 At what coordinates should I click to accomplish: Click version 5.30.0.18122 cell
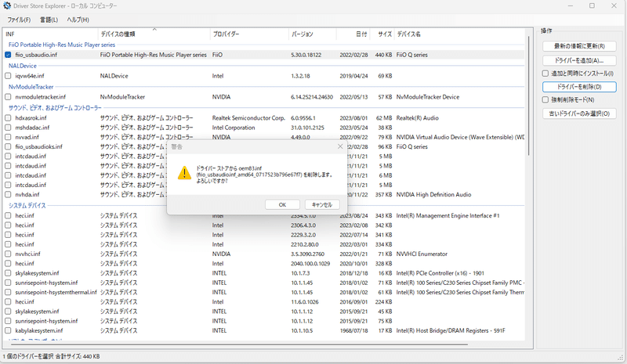tap(306, 55)
